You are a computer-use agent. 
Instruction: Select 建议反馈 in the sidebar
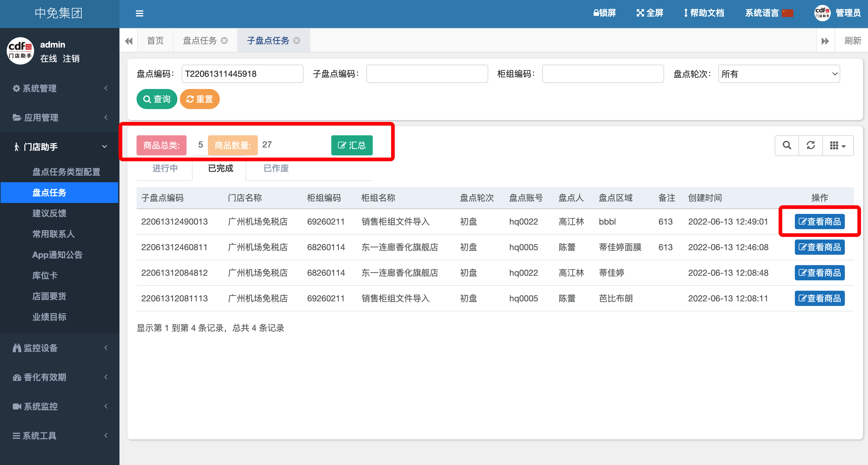pyautogui.click(x=49, y=213)
